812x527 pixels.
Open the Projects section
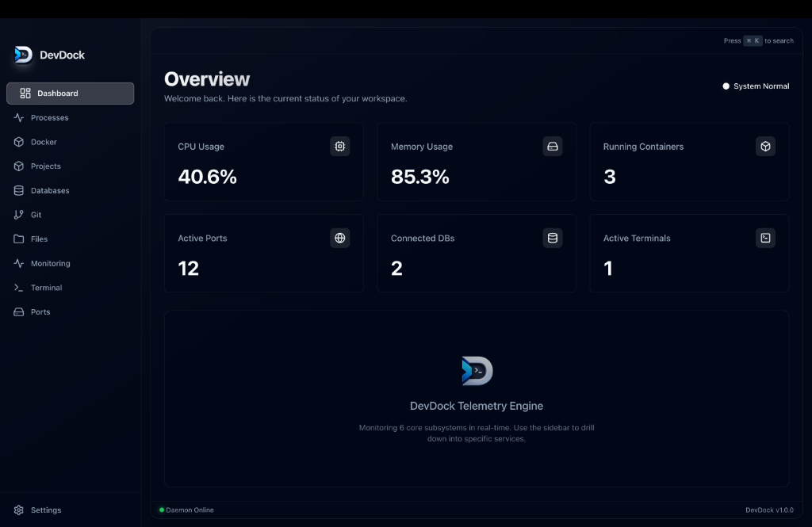coord(45,166)
